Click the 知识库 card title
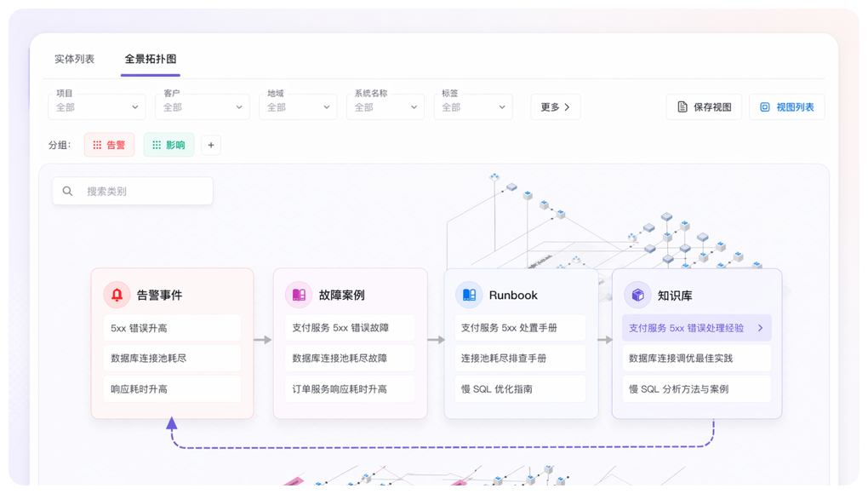This screenshot has height=494, width=868. (675, 296)
